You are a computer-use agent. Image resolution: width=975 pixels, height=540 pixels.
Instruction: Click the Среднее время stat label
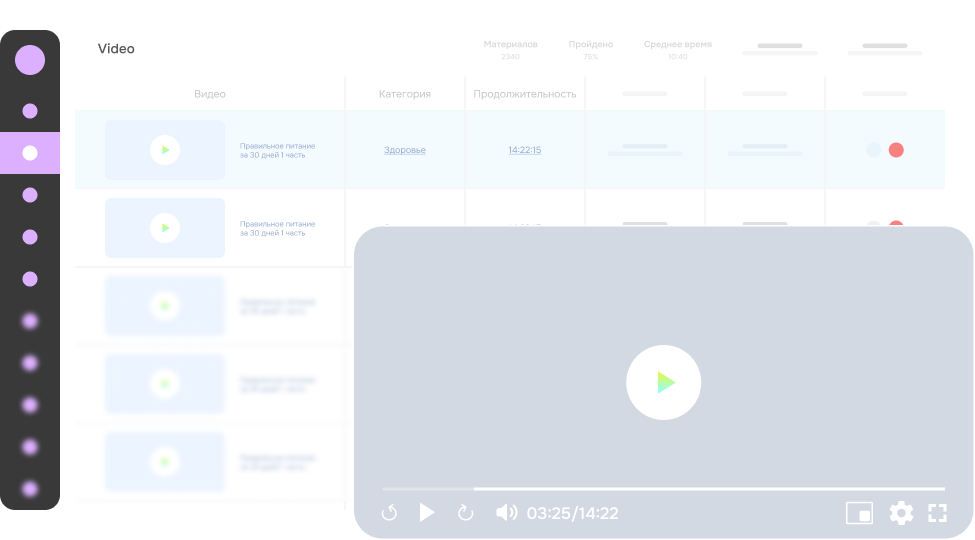(678, 44)
